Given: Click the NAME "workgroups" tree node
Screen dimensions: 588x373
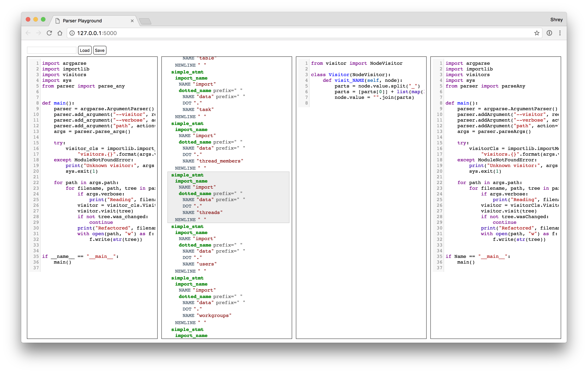Looking at the screenshot, I should pyautogui.click(x=207, y=315).
